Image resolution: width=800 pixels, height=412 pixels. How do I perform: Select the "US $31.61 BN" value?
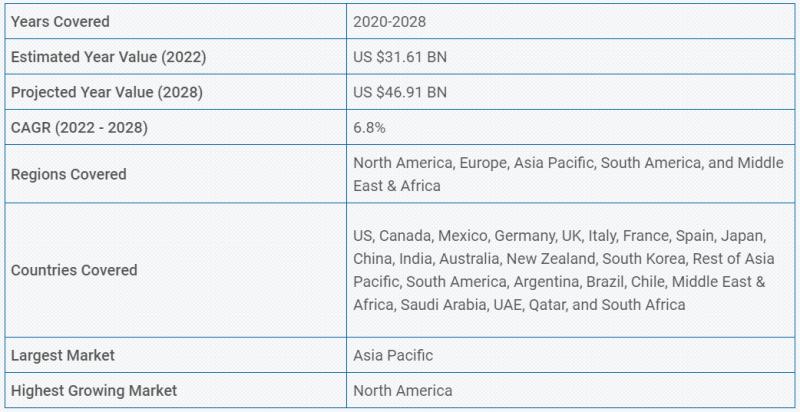pyautogui.click(x=400, y=57)
